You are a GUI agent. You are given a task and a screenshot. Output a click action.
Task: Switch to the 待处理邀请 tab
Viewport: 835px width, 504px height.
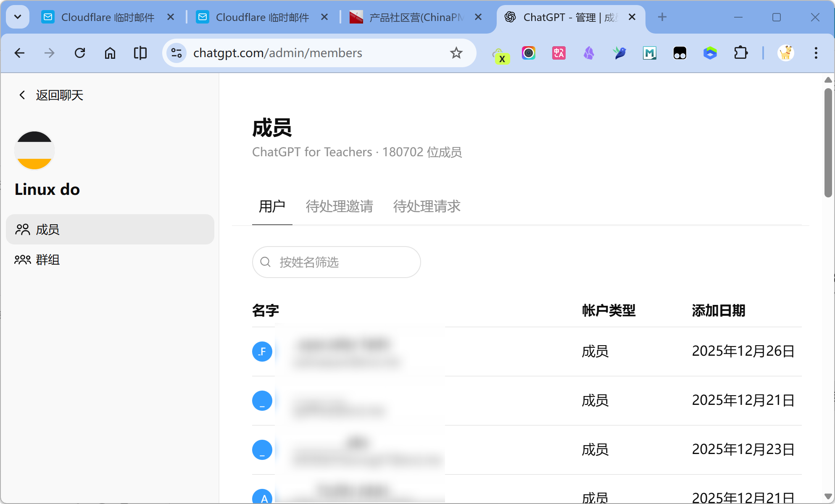tap(339, 206)
